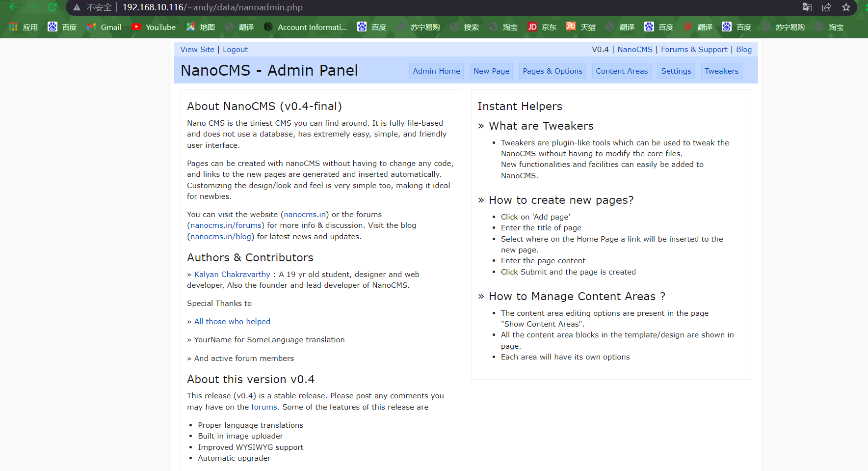The image size is (868, 471).
Task: Open Forums & Support link
Action: tap(694, 50)
